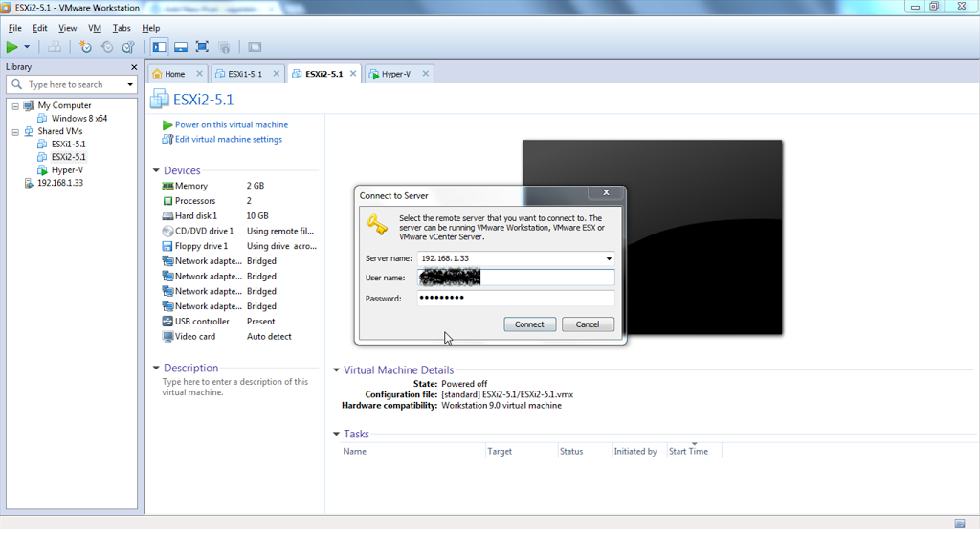
Task: Open the Help menu
Action: [150, 28]
